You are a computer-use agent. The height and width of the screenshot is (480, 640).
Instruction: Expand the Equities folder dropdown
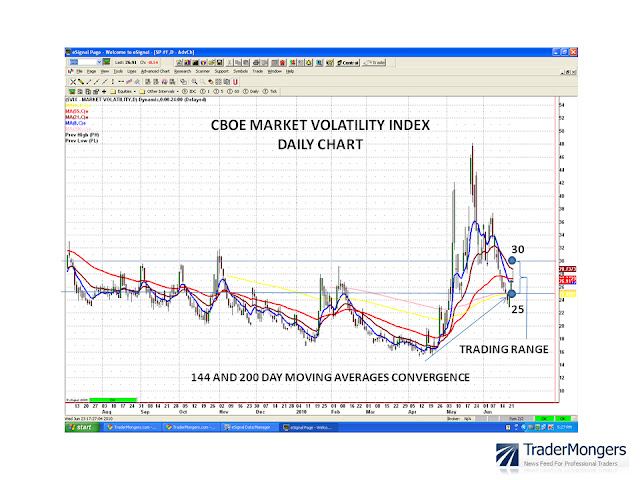124,91
